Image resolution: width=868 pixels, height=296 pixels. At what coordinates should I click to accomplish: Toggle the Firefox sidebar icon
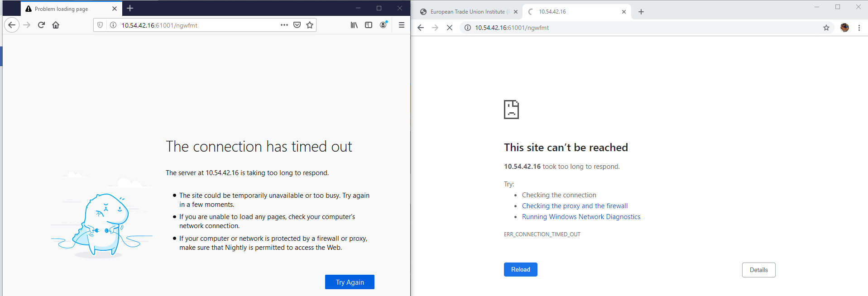click(x=369, y=25)
